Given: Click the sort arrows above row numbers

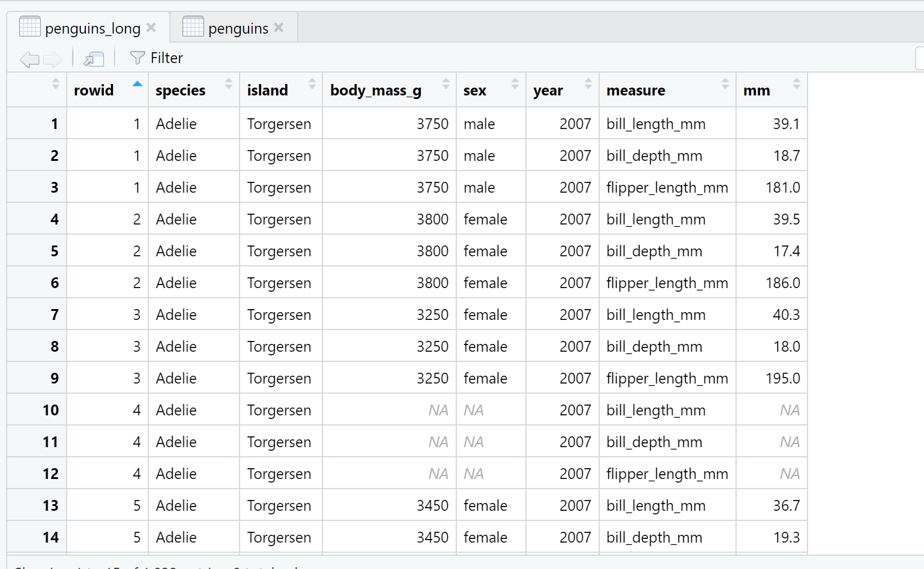Looking at the screenshot, I should point(56,84).
